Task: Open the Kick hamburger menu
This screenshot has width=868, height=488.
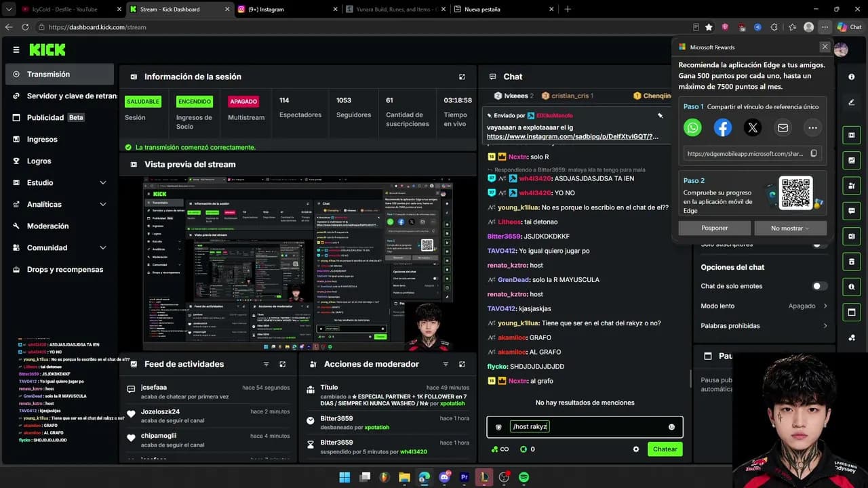Action: point(16,49)
